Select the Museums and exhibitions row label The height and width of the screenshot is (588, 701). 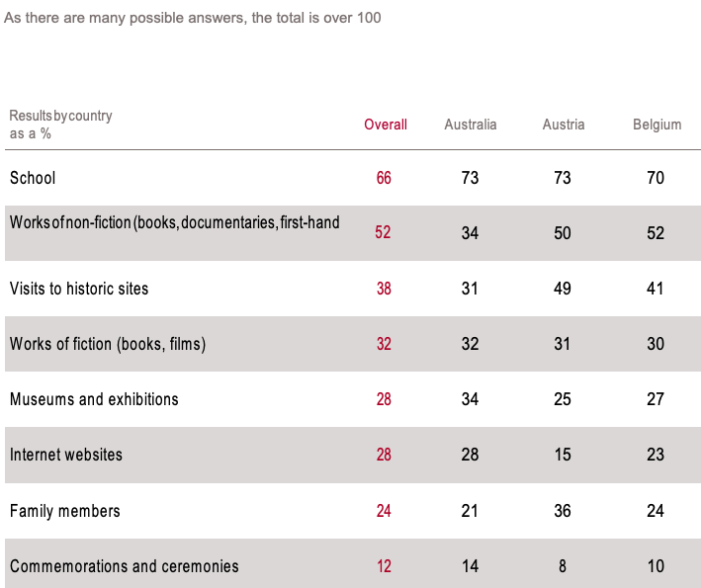point(94,399)
